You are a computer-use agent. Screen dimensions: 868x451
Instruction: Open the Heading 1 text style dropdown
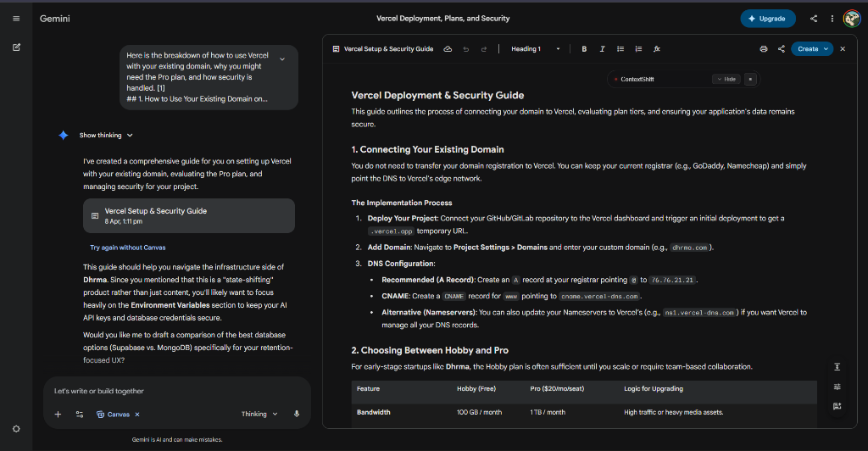pos(536,48)
